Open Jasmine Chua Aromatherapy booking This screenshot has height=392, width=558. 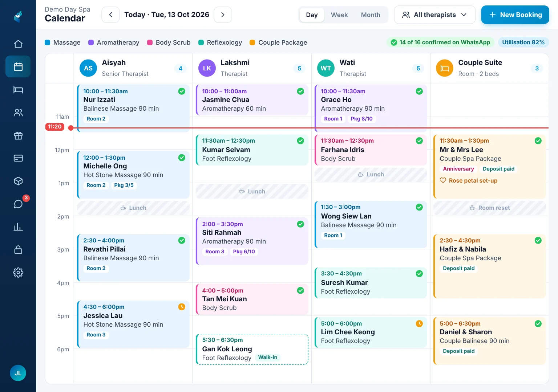coord(252,100)
